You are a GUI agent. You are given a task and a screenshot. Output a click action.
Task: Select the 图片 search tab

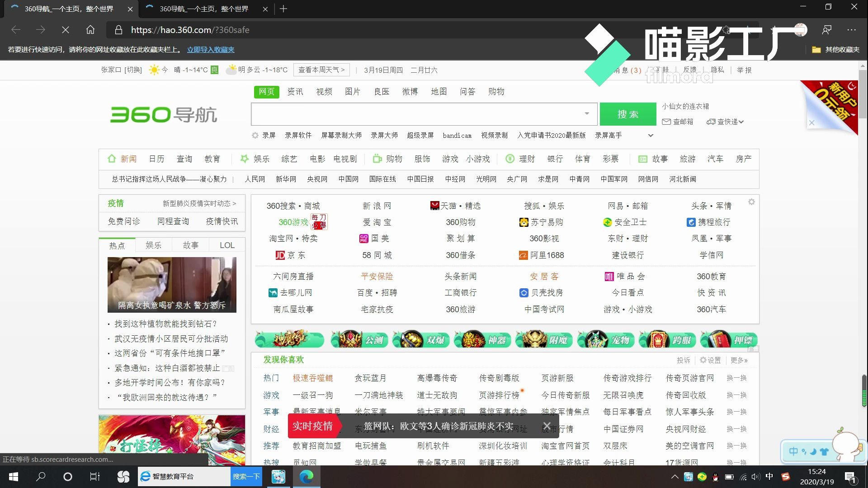(x=353, y=92)
